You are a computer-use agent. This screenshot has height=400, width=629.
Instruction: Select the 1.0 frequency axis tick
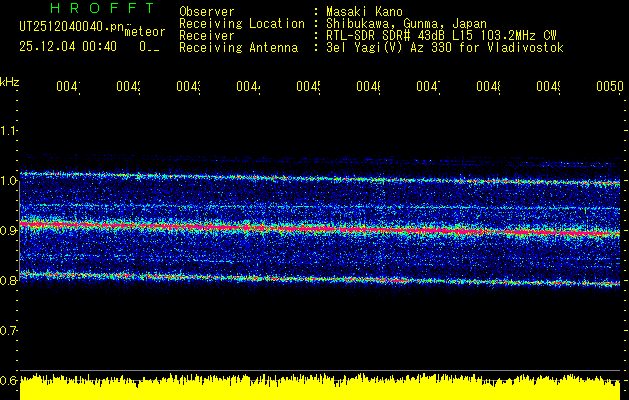tap(10, 180)
